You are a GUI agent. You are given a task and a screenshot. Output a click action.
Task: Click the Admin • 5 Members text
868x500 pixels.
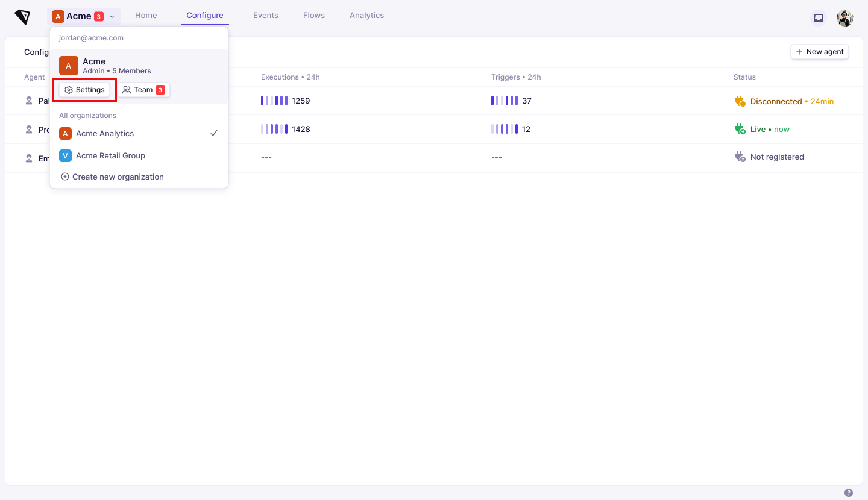click(117, 71)
